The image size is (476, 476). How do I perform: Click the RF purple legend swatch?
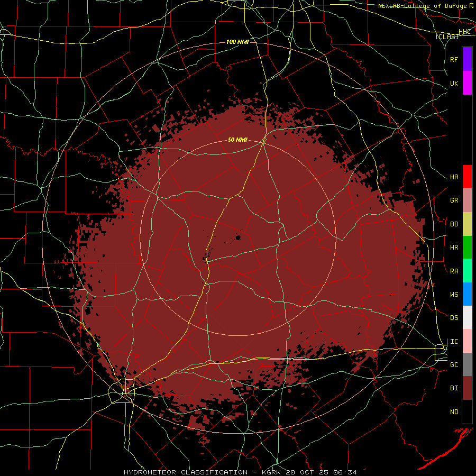point(467,59)
